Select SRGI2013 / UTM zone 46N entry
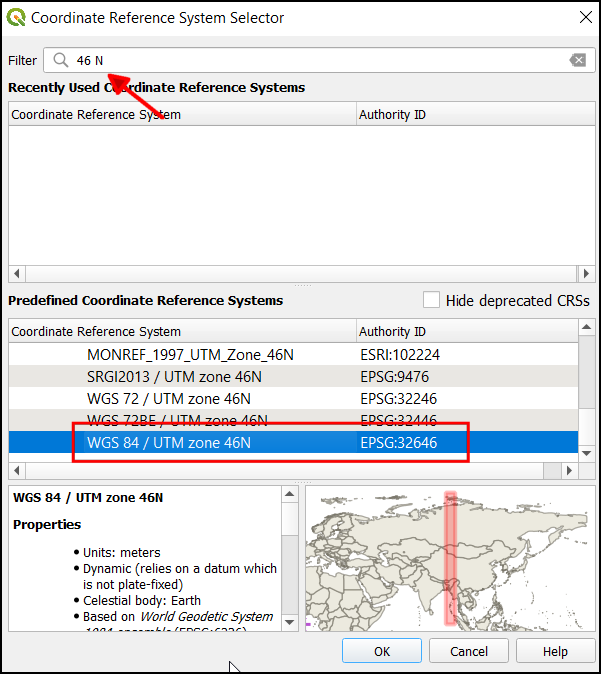Viewport: 601px width, 674px height. [176, 376]
